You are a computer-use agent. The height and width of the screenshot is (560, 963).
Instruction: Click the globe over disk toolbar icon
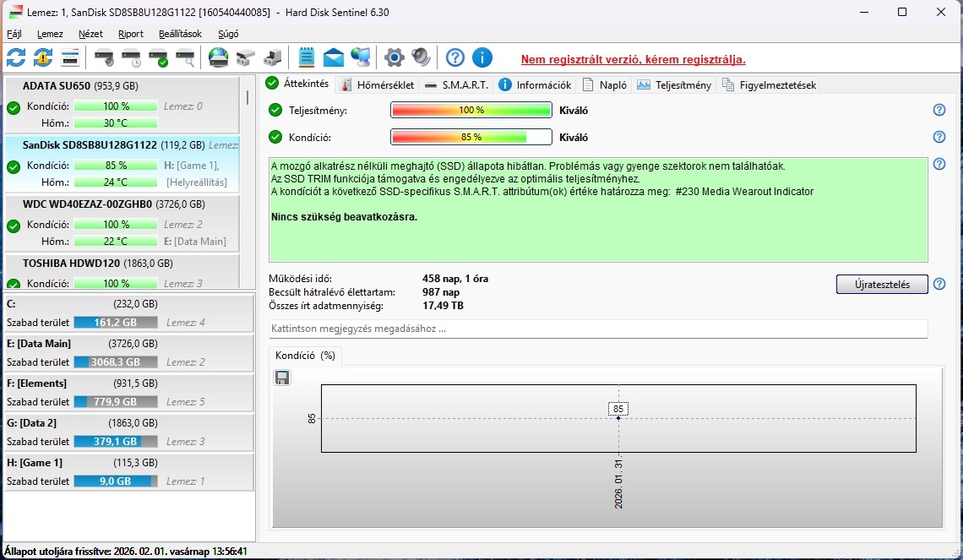pyautogui.click(x=218, y=57)
